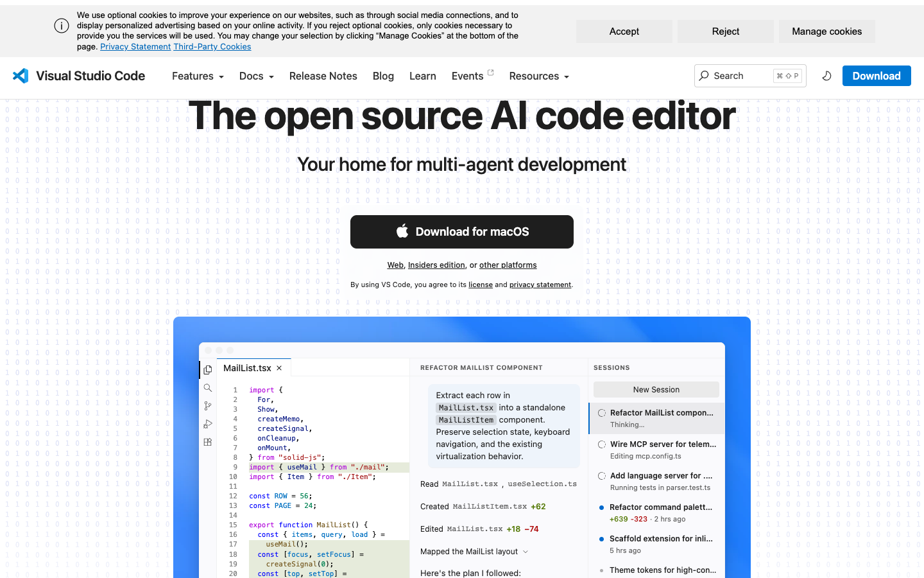Image resolution: width=924 pixels, height=578 pixels.
Task: Select the Wire MCP server for telem... session
Action: 656,450
